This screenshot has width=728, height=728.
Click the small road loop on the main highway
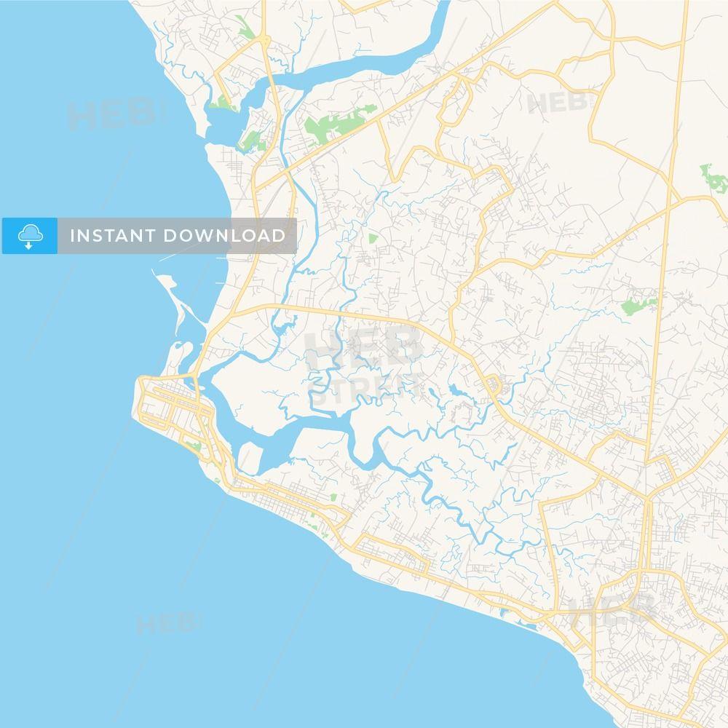coord(493,386)
